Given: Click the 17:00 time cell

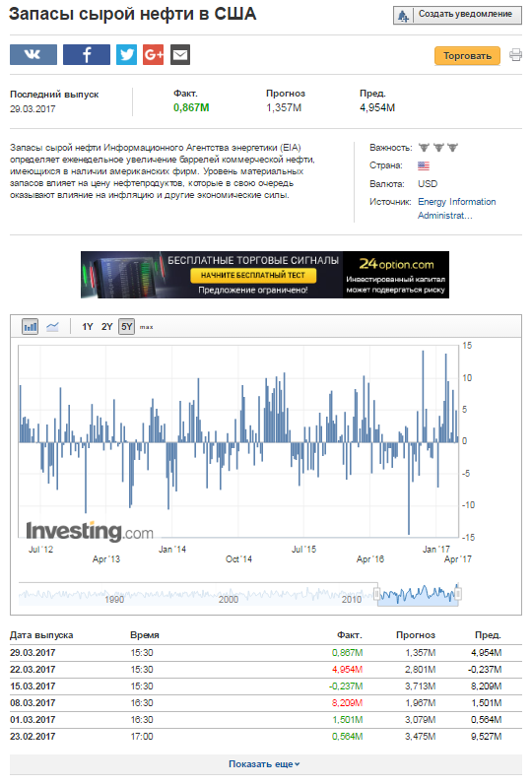Looking at the screenshot, I should click(142, 737).
